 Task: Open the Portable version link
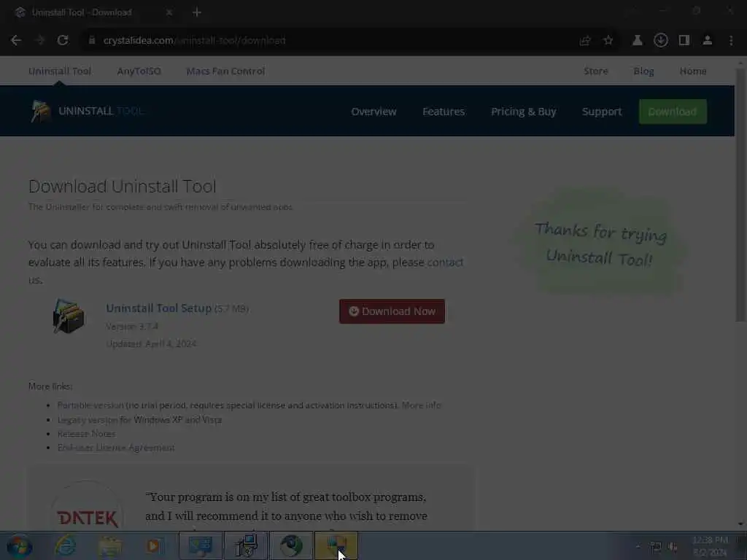90,405
